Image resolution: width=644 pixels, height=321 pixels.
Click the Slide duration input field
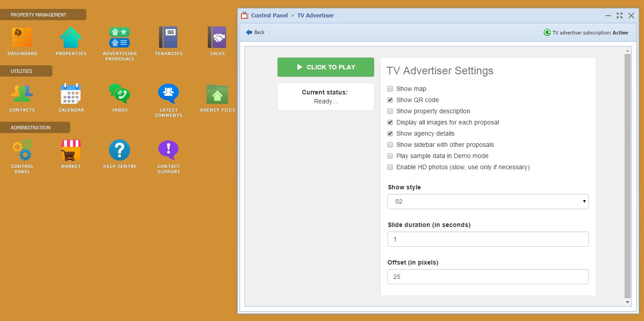click(488, 239)
